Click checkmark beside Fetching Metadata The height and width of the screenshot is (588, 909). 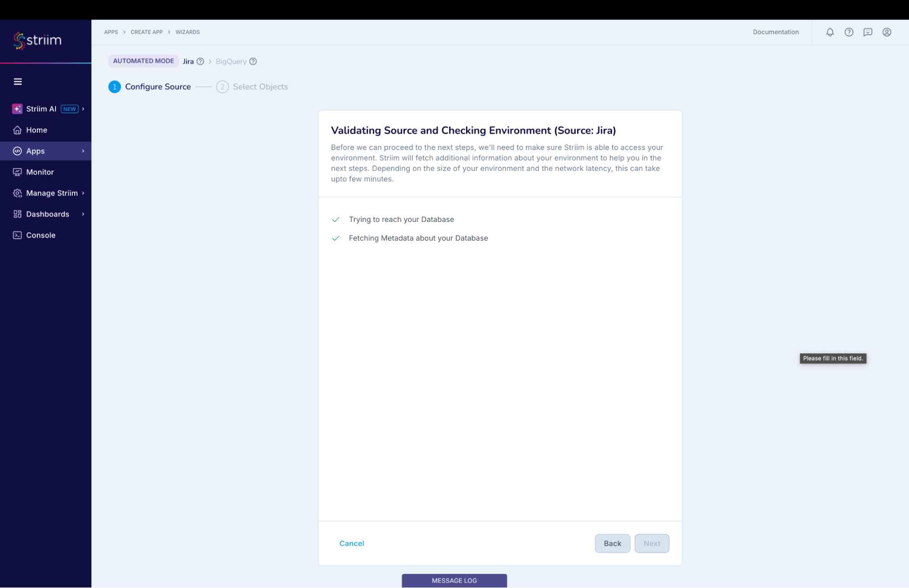point(336,238)
